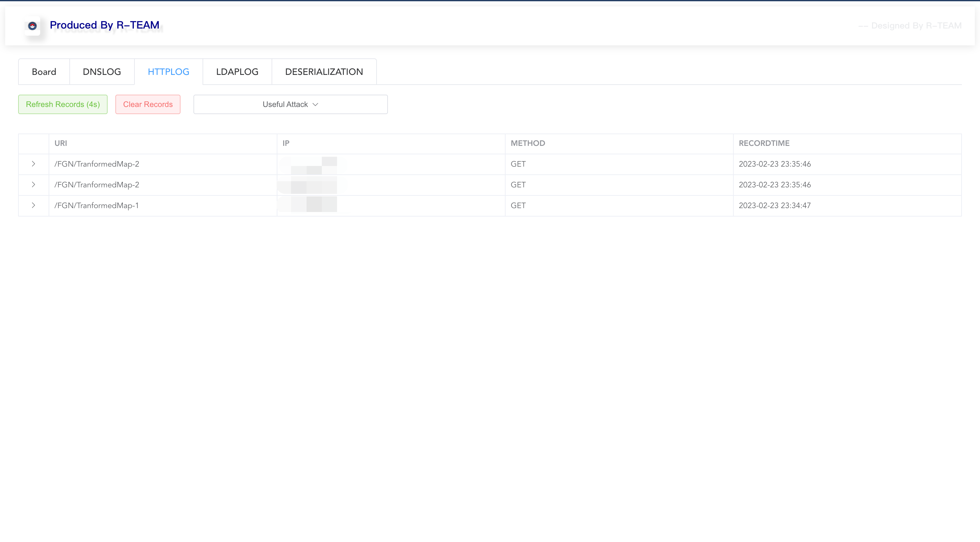Open the DESERIALIZATION tab
Screen dimensions: 980x542
click(x=324, y=72)
